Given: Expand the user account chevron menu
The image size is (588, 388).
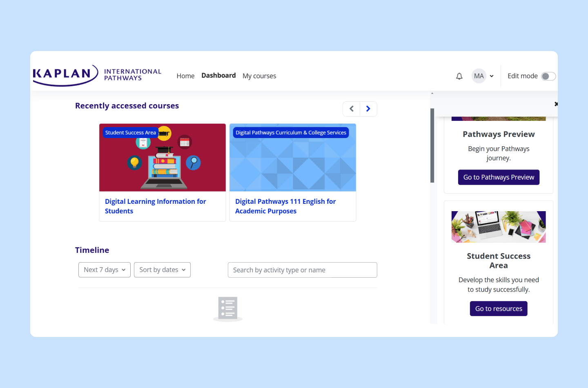Looking at the screenshot, I should pos(491,76).
